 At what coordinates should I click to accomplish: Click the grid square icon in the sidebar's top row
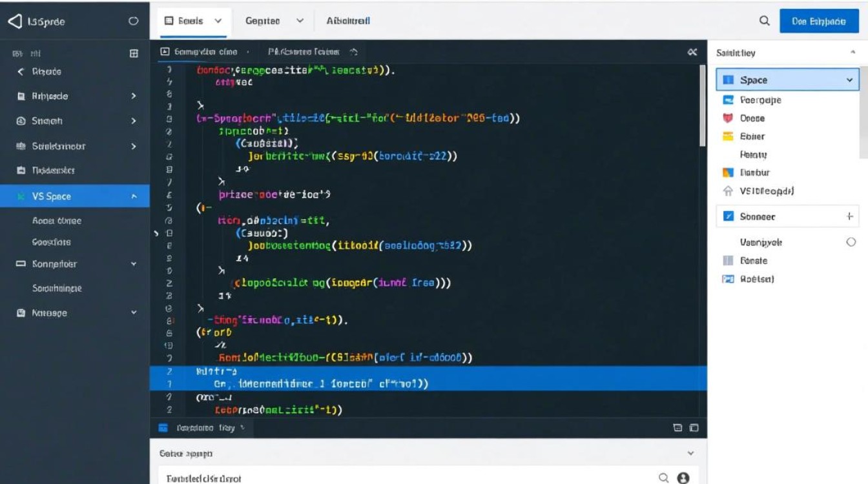click(x=134, y=54)
